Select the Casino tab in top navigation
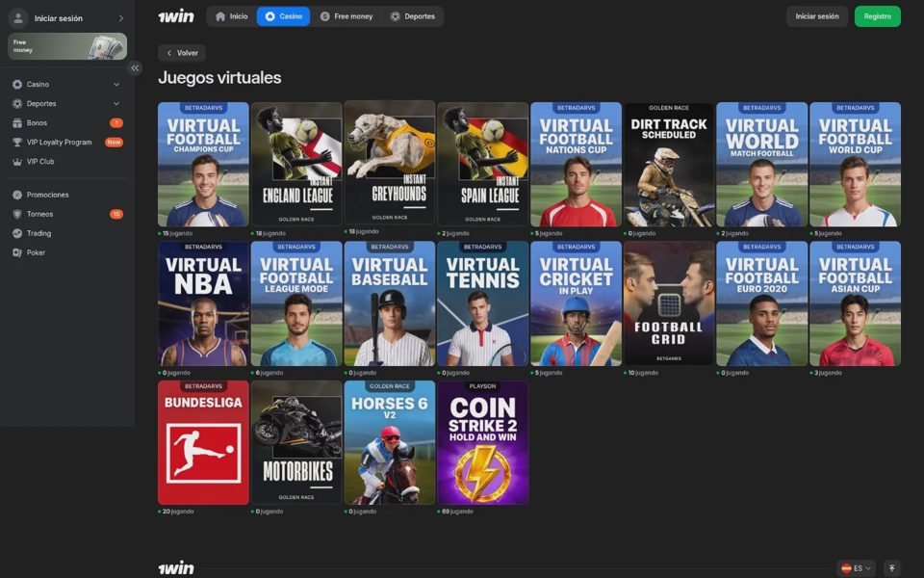The image size is (924, 578). [283, 16]
